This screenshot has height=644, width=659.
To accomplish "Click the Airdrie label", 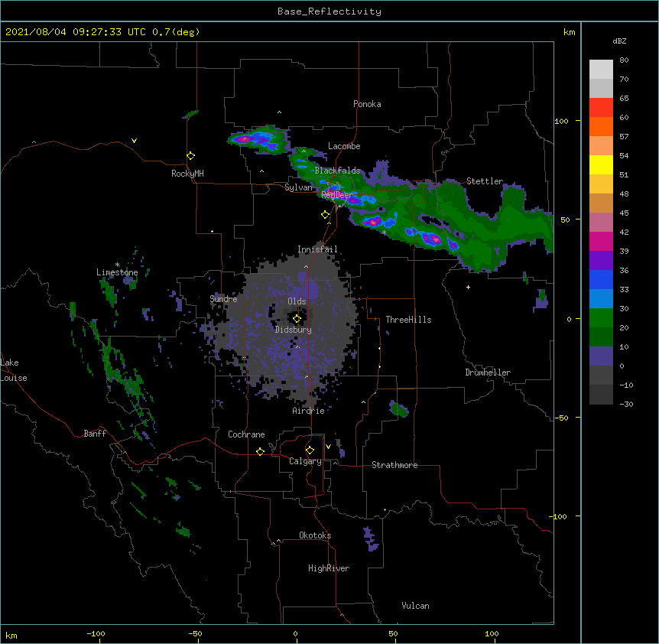I will tap(308, 411).
